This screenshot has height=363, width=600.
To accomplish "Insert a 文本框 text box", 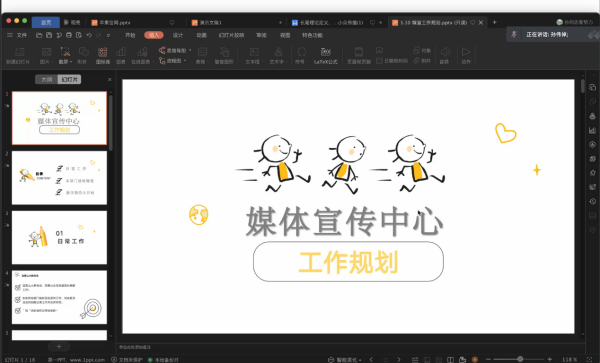I will pyautogui.click(x=254, y=55).
